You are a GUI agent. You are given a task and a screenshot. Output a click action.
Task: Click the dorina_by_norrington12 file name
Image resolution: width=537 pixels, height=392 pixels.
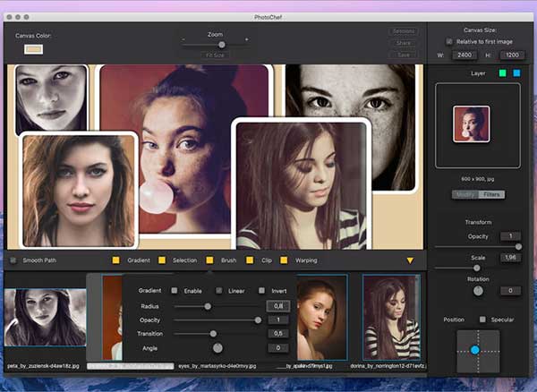click(x=388, y=366)
